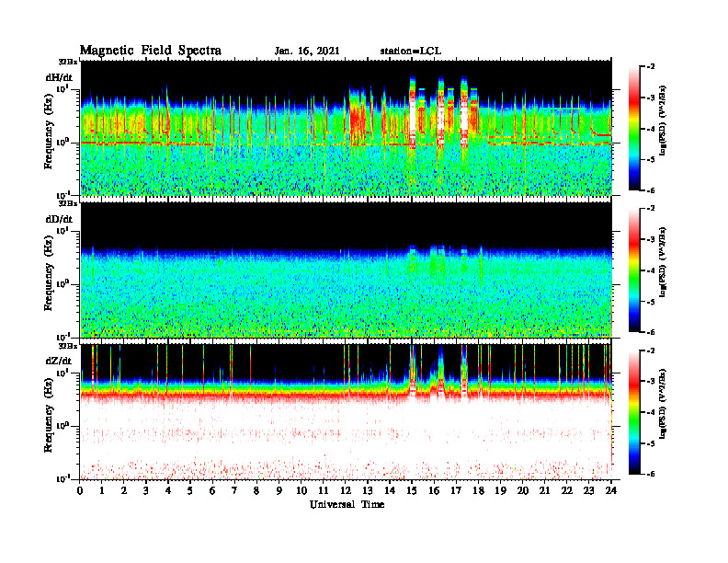Click hour 24 on the time axis
Screen dimensions: 728x563
(611, 491)
